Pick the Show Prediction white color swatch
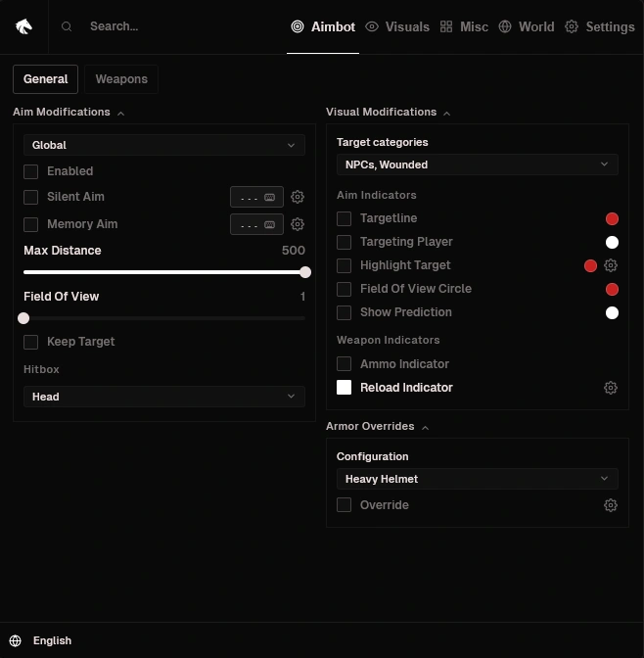The width and height of the screenshot is (644, 658). pos(612,312)
